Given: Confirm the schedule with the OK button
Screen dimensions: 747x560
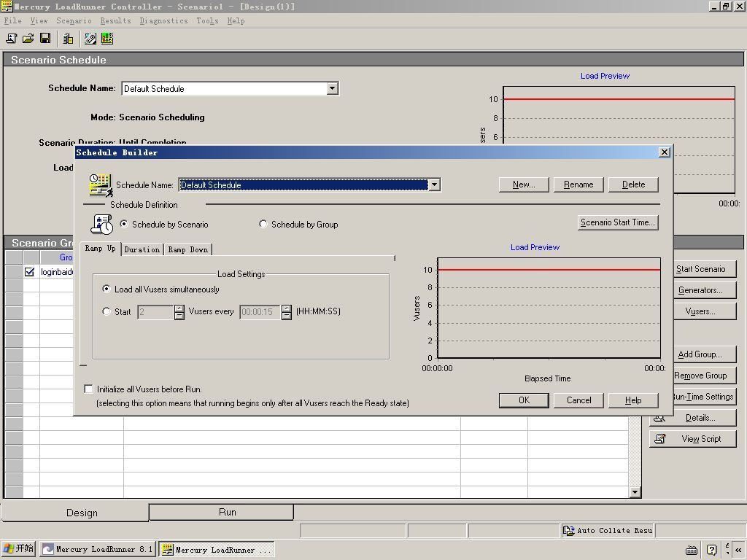Looking at the screenshot, I should tap(524, 400).
